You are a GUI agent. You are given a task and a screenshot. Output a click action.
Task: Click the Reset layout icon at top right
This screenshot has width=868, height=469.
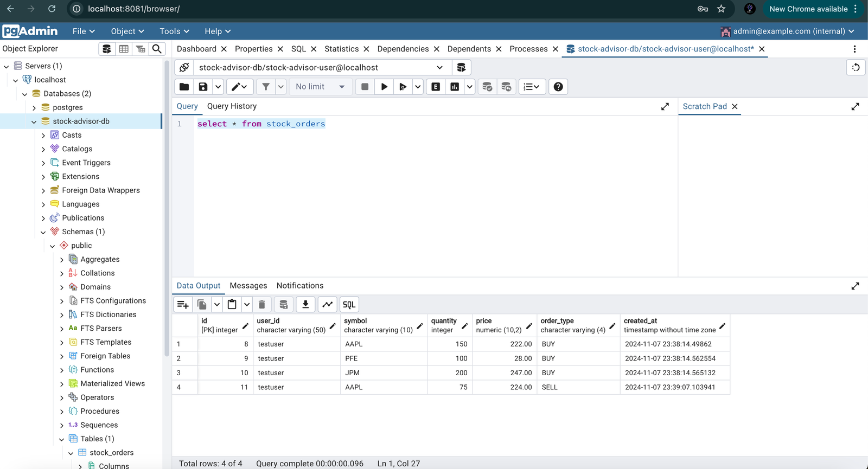coord(856,67)
